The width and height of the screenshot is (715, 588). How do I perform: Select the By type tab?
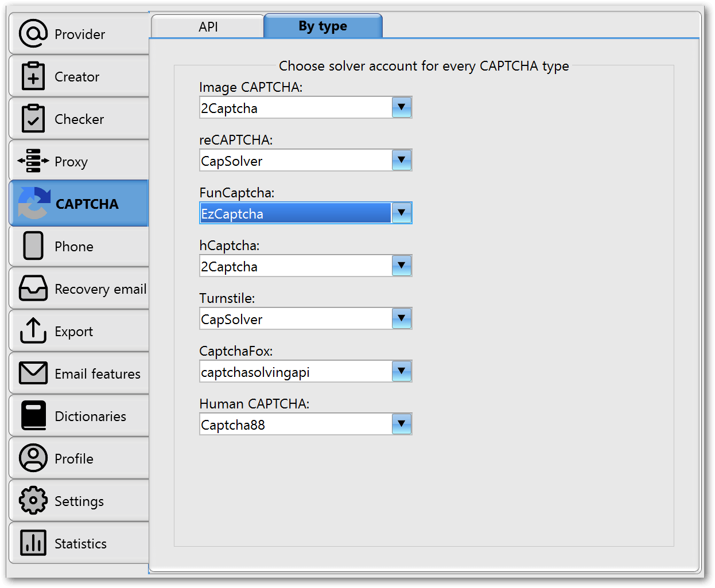click(x=322, y=26)
